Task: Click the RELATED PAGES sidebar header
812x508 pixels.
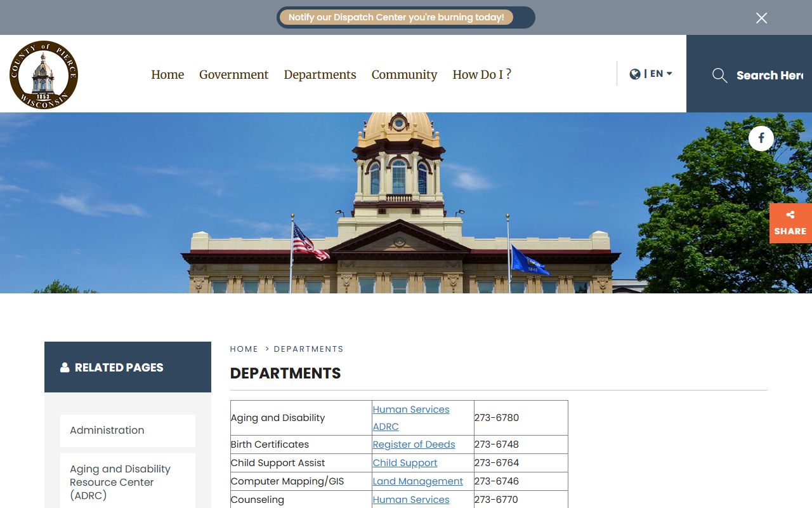Action: [128, 367]
